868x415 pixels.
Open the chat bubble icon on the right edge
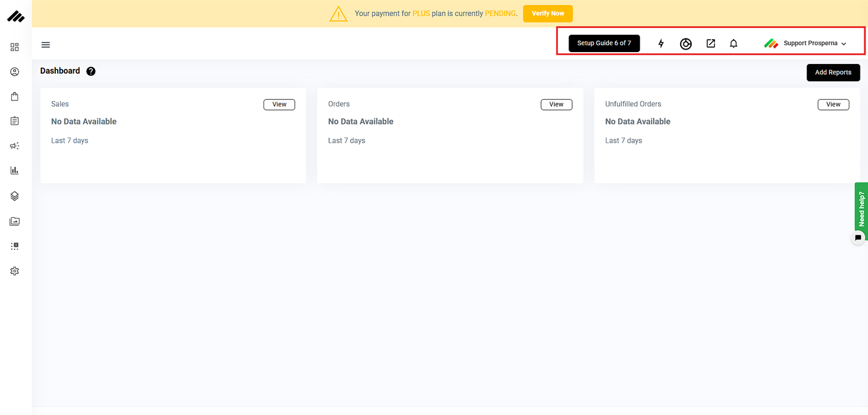[858, 238]
